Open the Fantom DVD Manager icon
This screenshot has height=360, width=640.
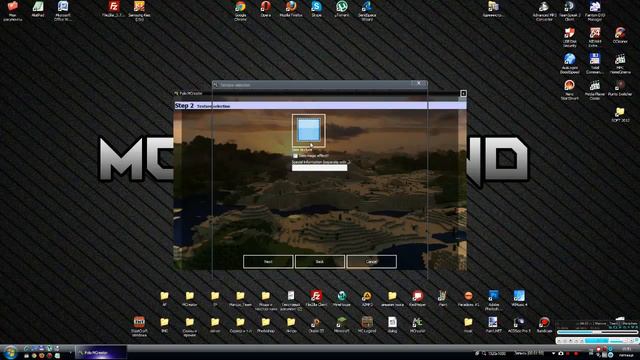(595, 10)
